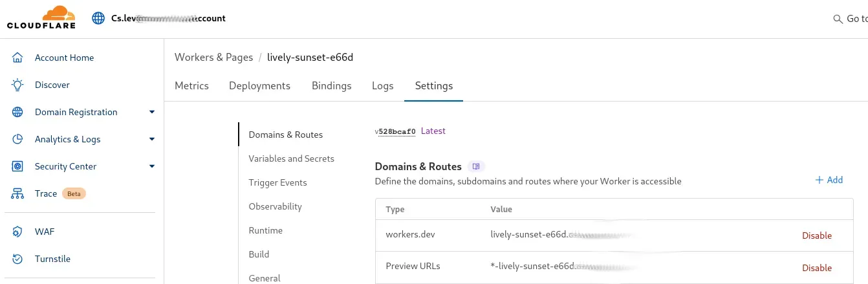
Task: Click the lively-sunset-e66d breadcrumb title
Action: (310, 57)
